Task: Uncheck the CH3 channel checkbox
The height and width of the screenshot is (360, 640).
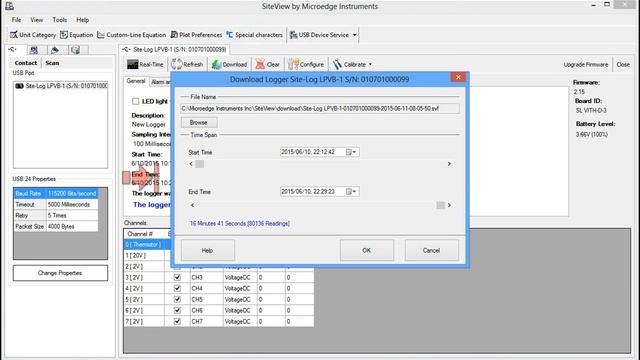Action: [x=177, y=278]
